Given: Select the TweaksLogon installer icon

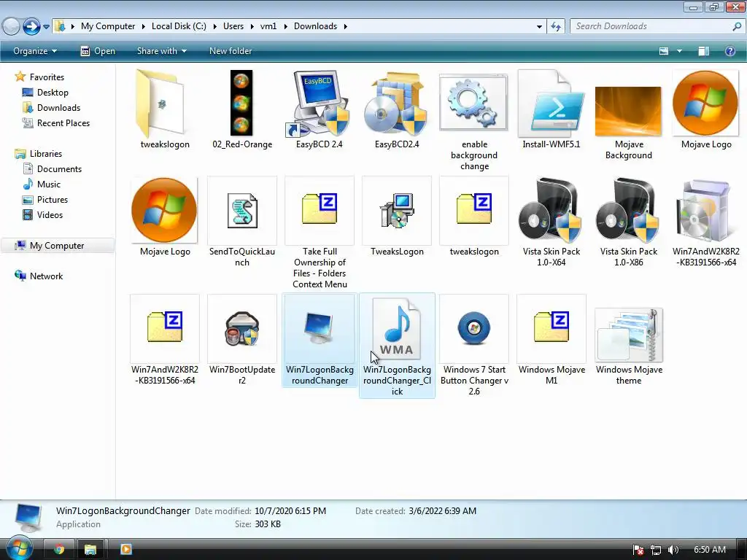Looking at the screenshot, I should click(x=397, y=211).
